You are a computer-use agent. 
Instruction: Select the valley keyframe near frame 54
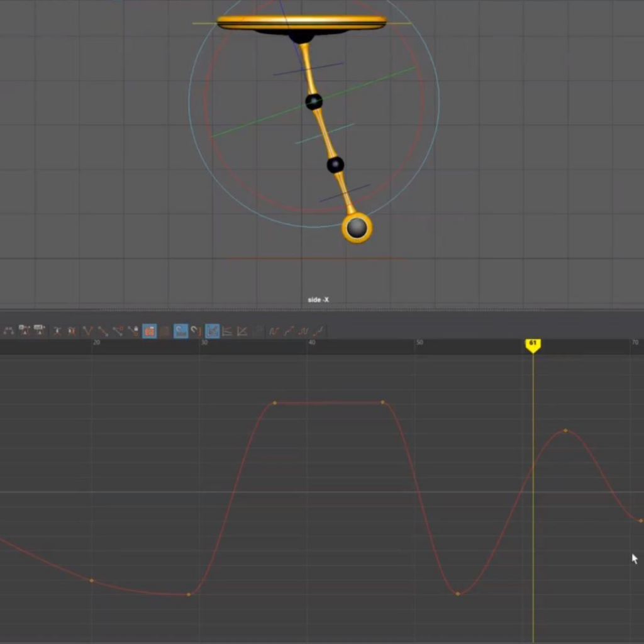(x=458, y=594)
